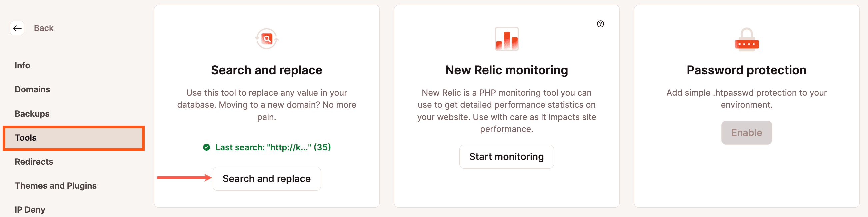This screenshot has height=217, width=868.
Task: Open Themes and Plugins section
Action: tap(56, 186)
